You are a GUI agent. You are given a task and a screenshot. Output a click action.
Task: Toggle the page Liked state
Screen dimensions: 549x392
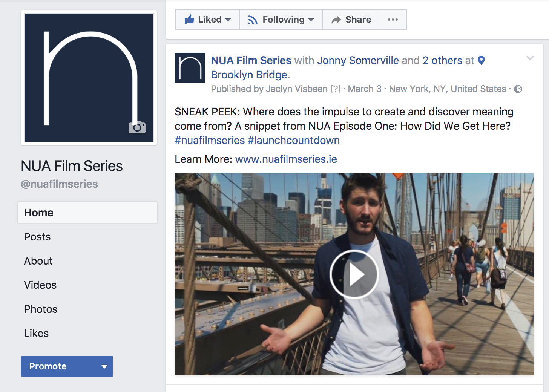207,19
